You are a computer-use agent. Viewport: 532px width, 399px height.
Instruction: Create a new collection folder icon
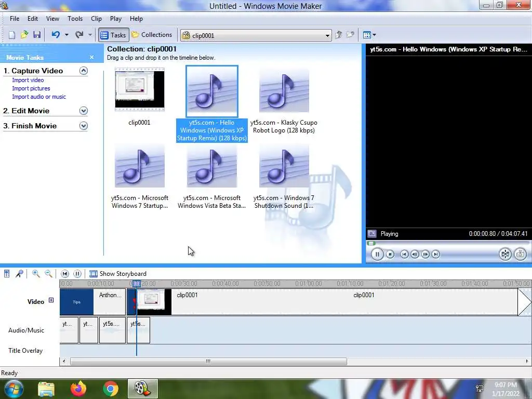pos(351,35)
